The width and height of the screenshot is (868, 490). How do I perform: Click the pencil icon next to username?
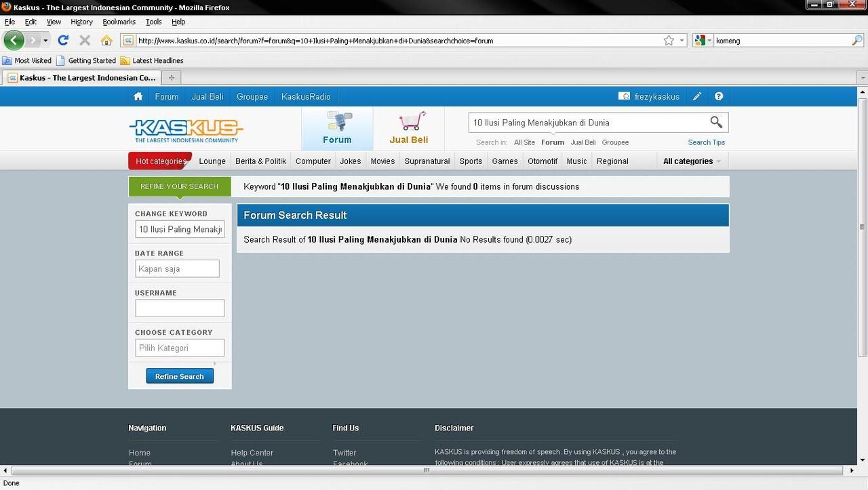[x=696, y=96]
